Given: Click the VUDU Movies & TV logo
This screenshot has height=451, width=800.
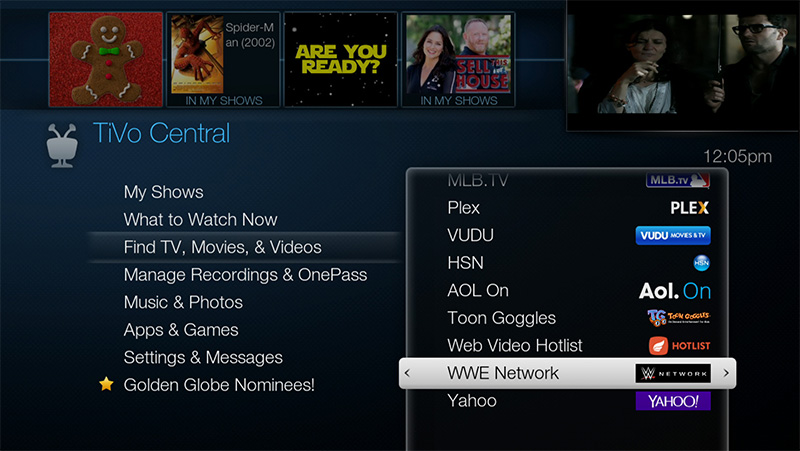Looking at the screenshot, I should [x=673, y=235].
